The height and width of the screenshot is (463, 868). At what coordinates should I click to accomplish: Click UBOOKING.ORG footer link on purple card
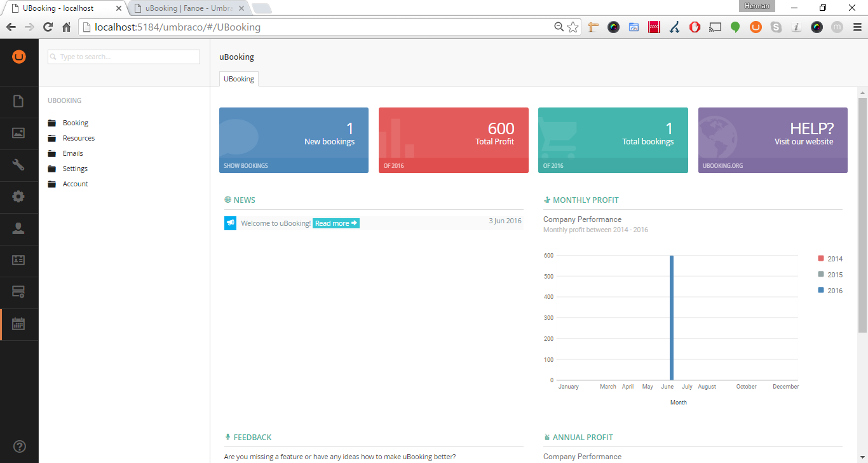coord(722,165)
